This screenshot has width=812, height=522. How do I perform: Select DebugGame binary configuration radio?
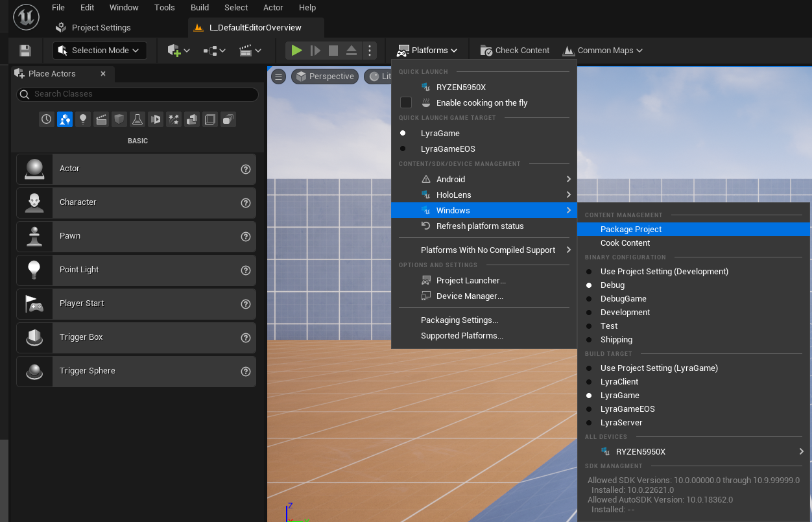589,299
